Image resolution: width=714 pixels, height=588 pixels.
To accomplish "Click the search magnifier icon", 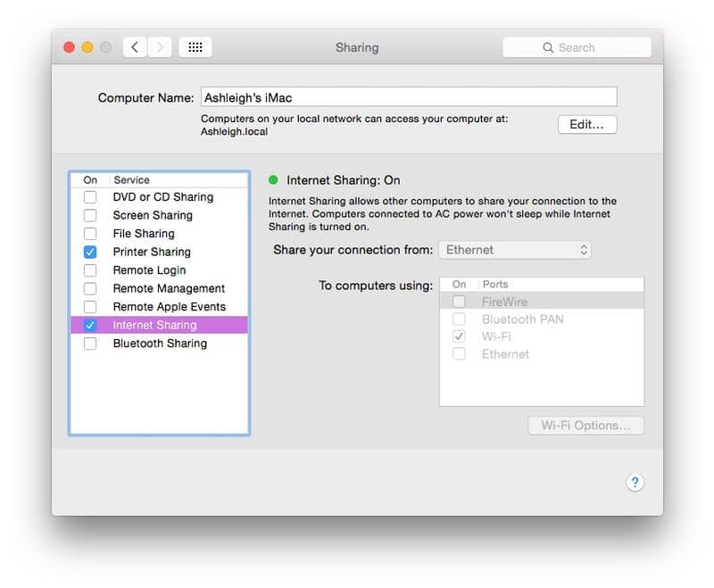I will tap(548, 47).
